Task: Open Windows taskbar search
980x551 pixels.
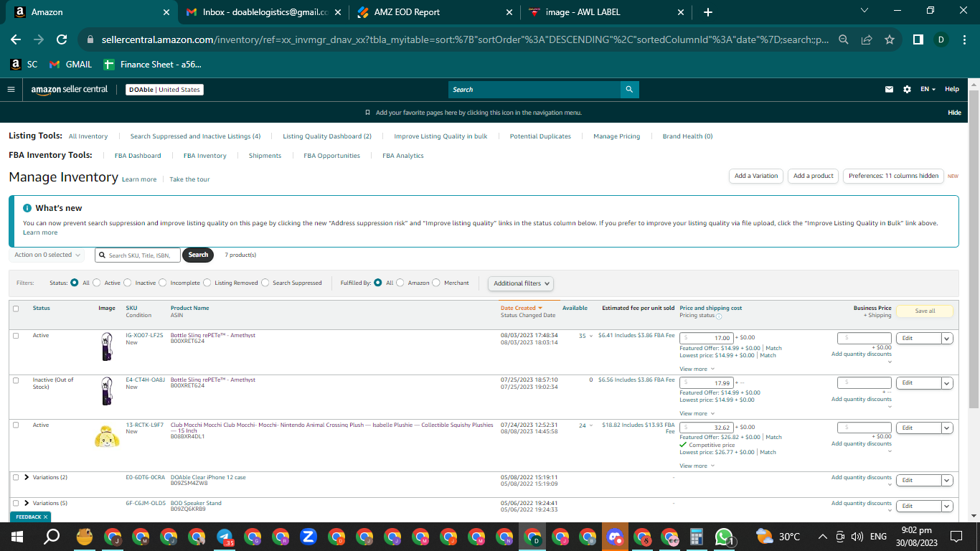Action: coord(52,537)
